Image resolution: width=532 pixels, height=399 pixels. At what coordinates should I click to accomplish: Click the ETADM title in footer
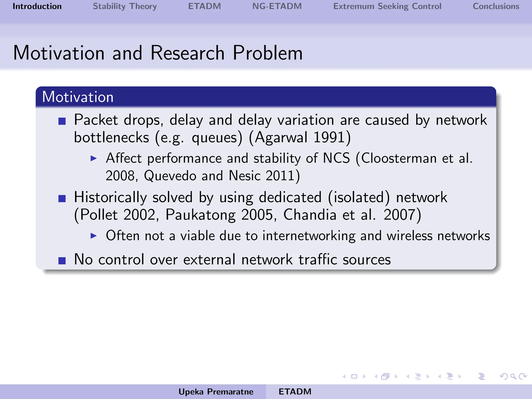click(x=295, y=391)
